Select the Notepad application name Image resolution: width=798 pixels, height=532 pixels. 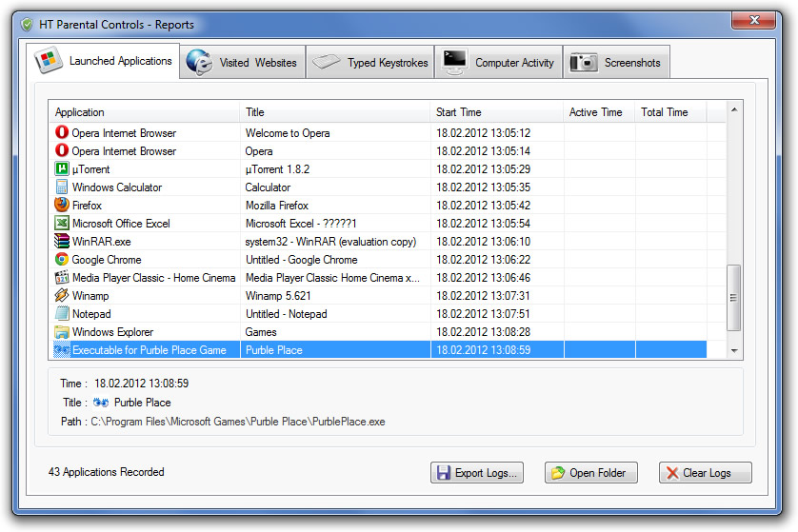[91, 314]
